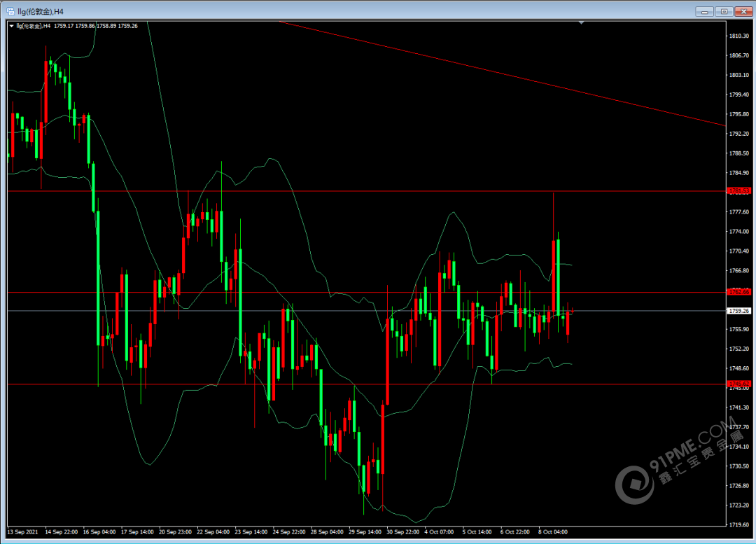Click the 1766.80 price scale value

(739, 270)
